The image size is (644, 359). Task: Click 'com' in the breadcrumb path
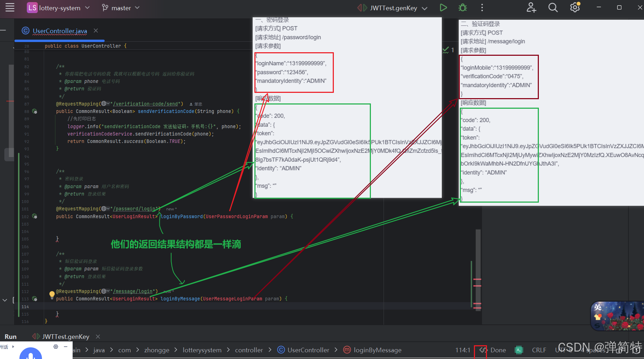point(125,350)
